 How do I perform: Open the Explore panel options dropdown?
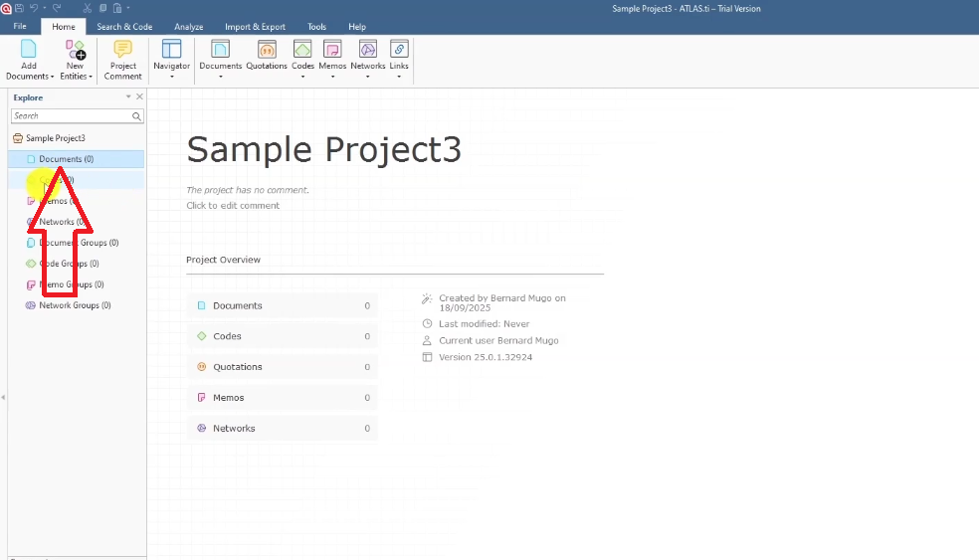[x=128, y=97]
